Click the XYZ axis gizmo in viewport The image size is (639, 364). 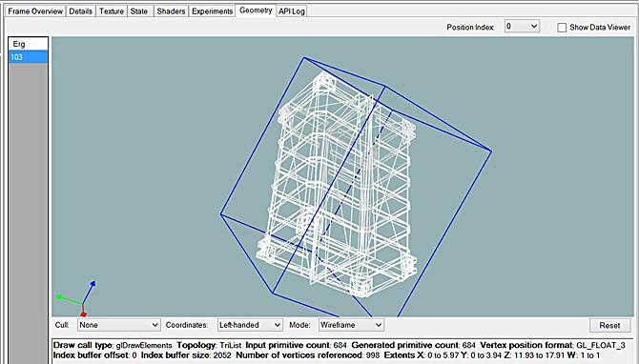(x=77, y=299)
